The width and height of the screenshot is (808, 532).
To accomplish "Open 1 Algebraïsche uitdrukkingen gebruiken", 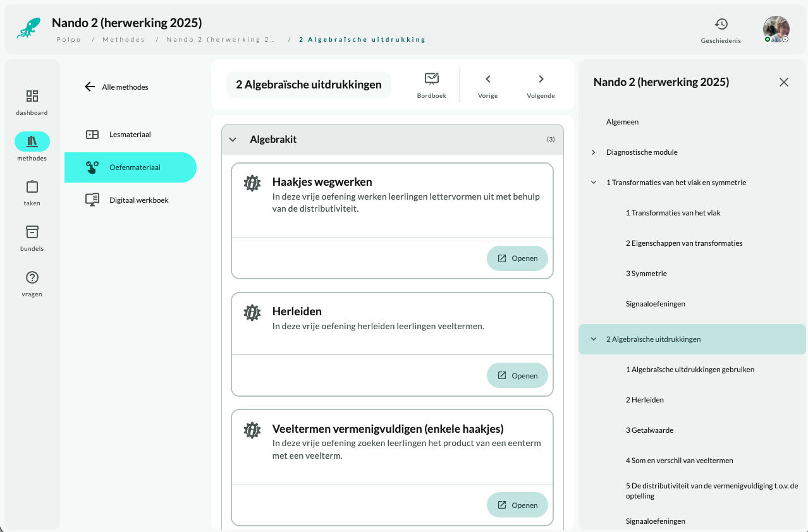I will click(690, 370).
